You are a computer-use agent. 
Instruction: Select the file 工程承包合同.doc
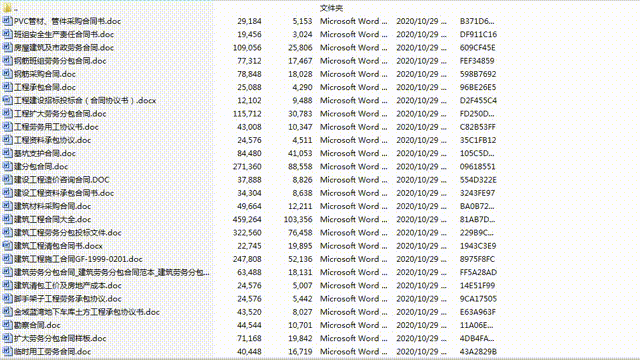tap(45, 87)
